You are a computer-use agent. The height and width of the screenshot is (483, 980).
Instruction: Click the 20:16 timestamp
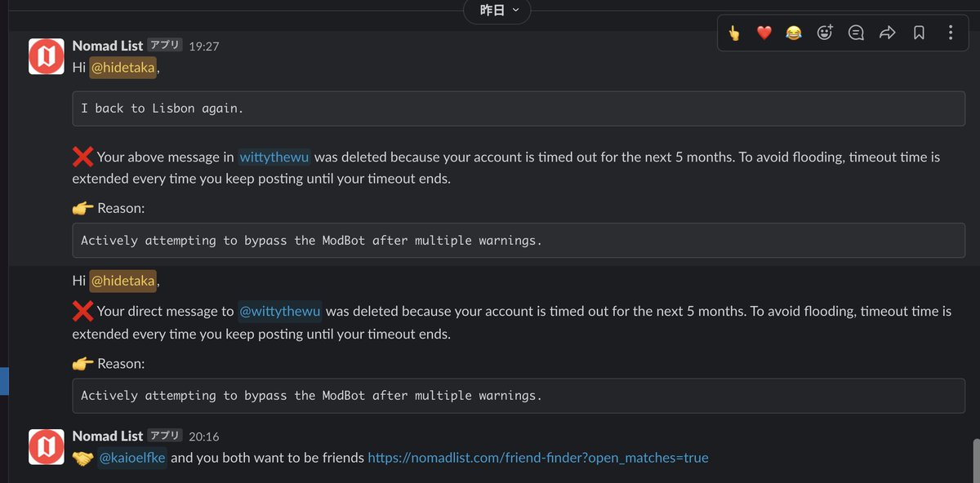tap(203, 436)
